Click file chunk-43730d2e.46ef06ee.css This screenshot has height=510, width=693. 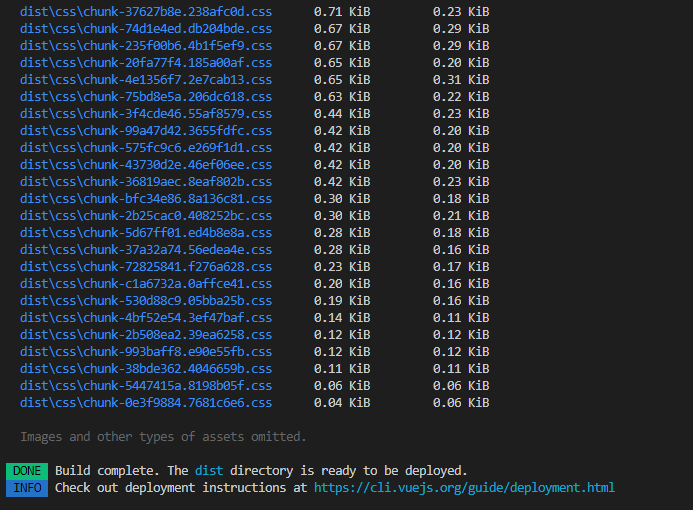point(146,165)
